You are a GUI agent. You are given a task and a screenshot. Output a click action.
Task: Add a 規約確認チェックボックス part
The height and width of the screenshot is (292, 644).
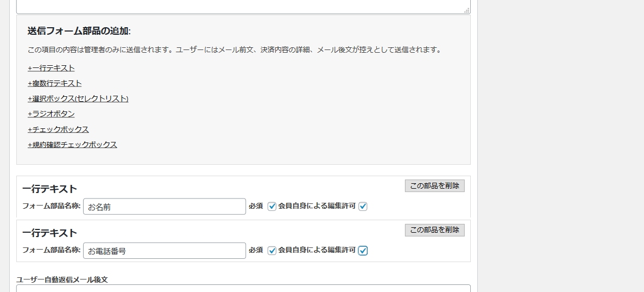click(x=72, y=144)
